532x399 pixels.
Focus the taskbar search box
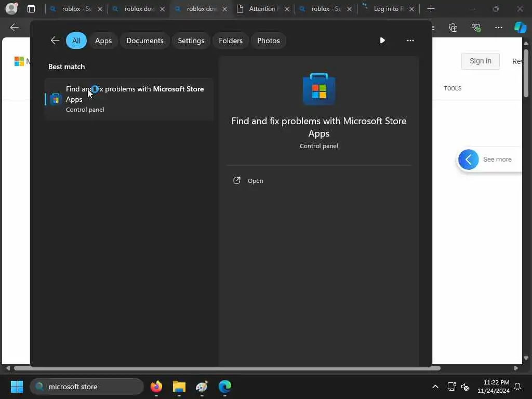pos(87,387)
